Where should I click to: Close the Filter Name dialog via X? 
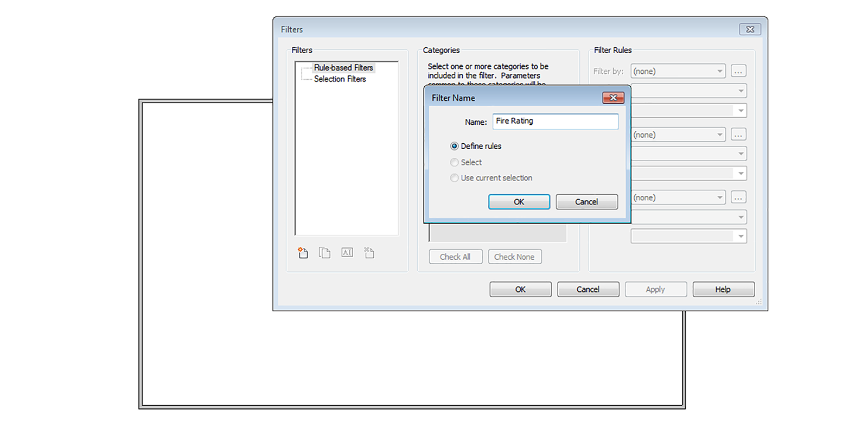click(x=613, y=98)
